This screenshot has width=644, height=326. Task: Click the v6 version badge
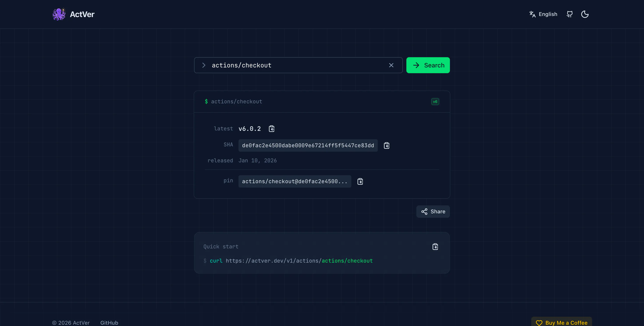click(x=435, y=102)
